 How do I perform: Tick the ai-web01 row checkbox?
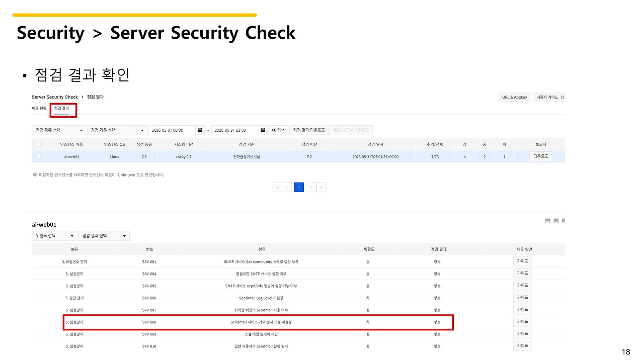coord(39,156)
